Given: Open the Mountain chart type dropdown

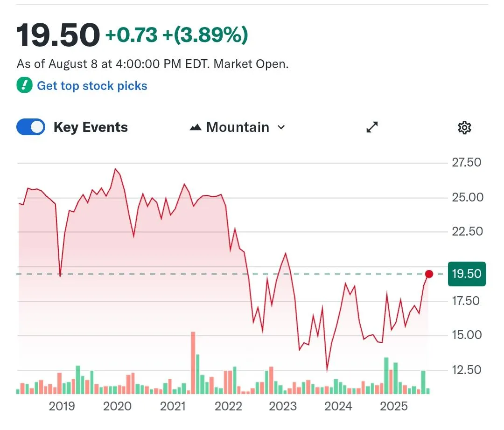Looking at the screenshot, I should [x=237, y=127].
